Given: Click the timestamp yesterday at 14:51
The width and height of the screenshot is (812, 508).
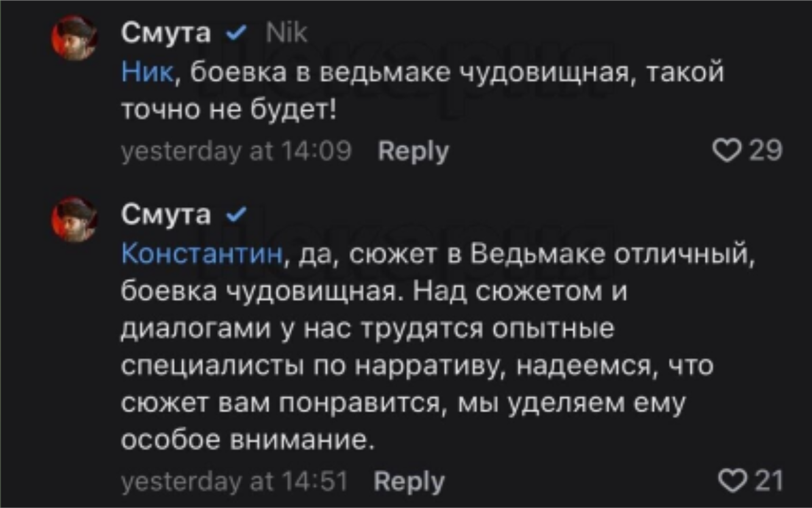Looking at the screenshot, I should click(x=235, y=482).
